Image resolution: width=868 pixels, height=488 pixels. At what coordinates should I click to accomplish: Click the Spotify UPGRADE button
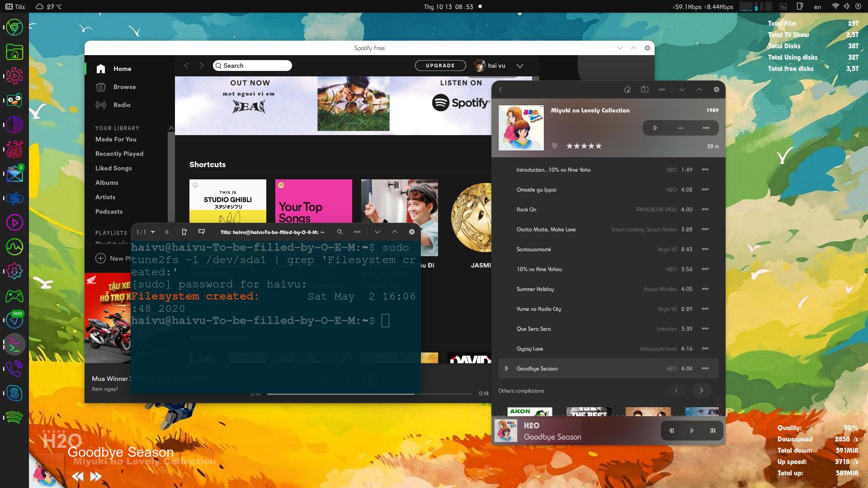click(440, 66)
